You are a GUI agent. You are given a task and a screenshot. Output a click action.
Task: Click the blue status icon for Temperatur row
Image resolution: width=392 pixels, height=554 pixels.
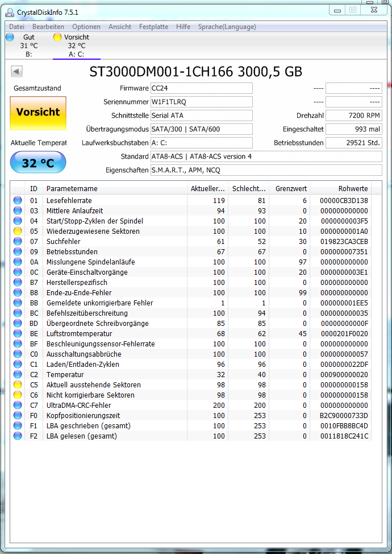[18, 374]
